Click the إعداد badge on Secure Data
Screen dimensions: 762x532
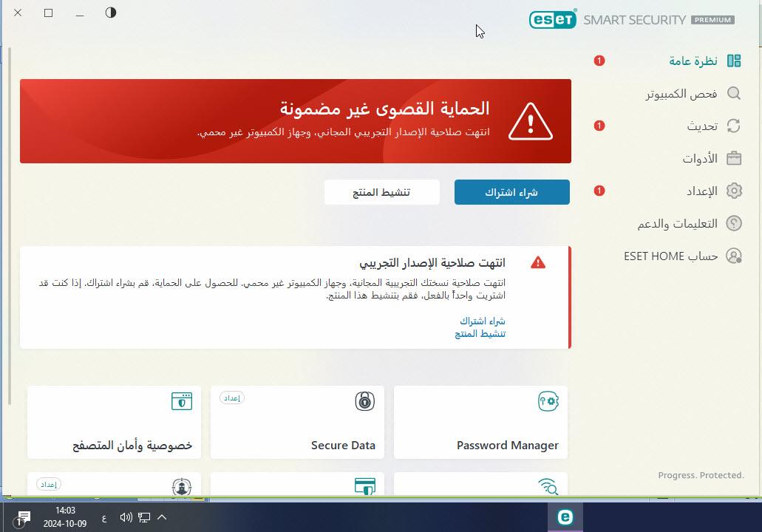click(x=232, y=398)
